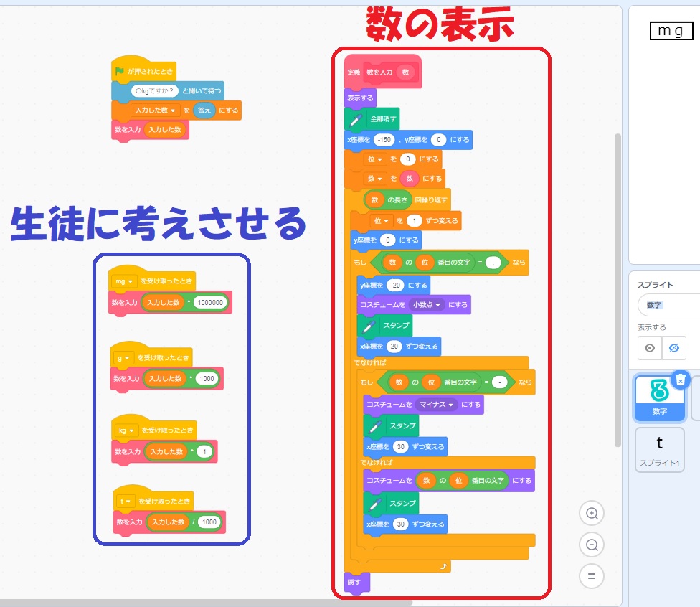This screenshot has width=700, height=607.
Task: Zoom in the code workspace
Action: pos(592,513)
